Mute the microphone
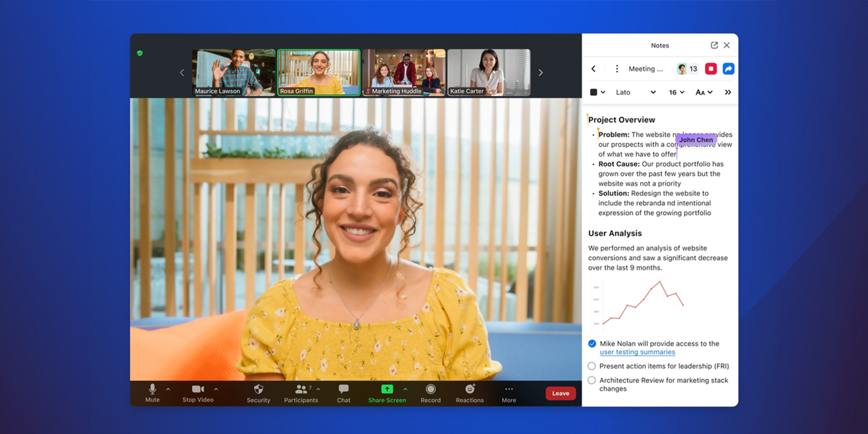Image resolution: width=868 pixels, height=434 pixels. coord(152,393)
